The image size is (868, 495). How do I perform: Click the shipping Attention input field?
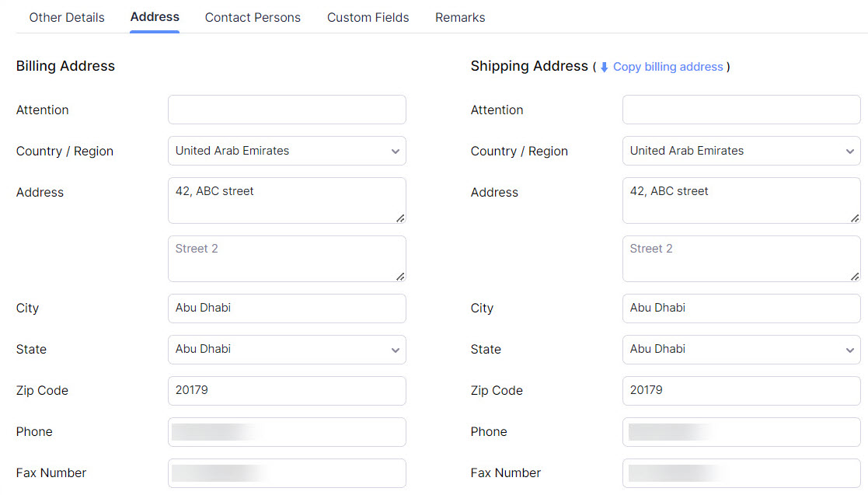pos(741,110)
